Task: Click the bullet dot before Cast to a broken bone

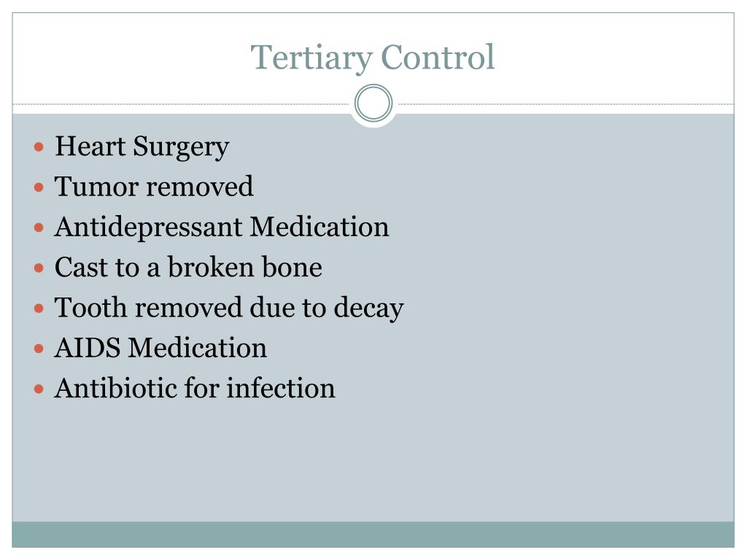Action: coord(39,268)
